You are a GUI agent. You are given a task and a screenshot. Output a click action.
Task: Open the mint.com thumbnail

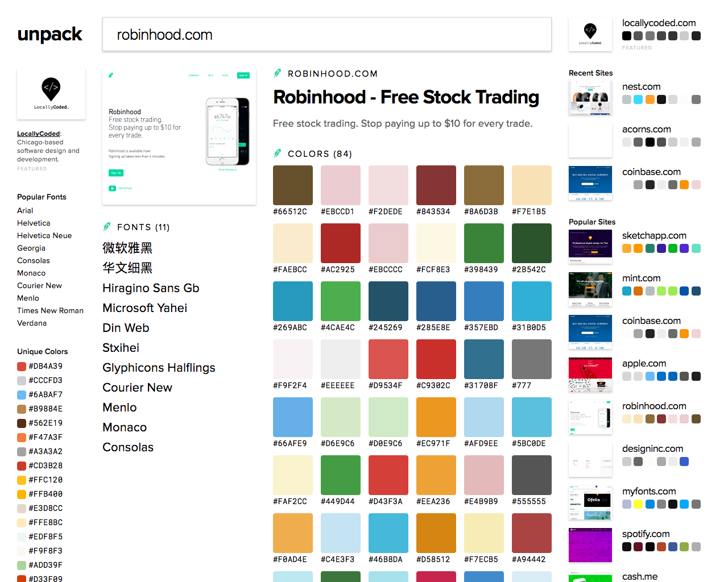[590, 289]
